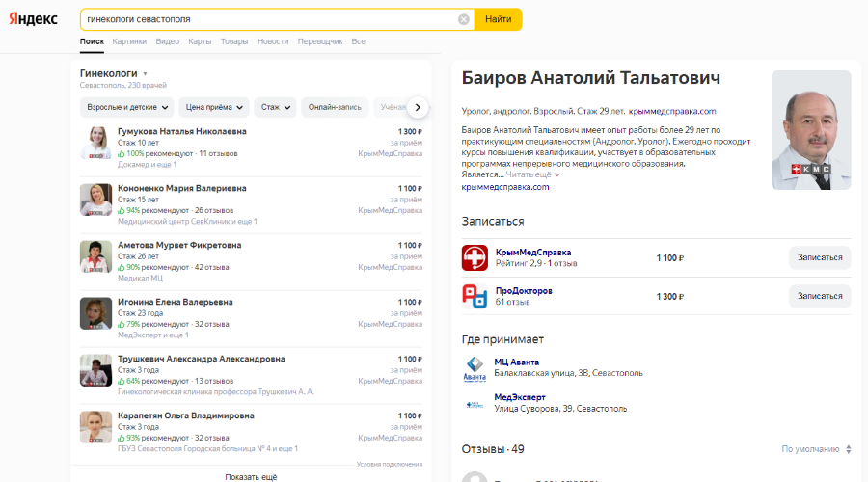Click the 1 300 ₽ price for Гумукова
This screenshot has height=482, width=868.
click(x=410, y=132)
